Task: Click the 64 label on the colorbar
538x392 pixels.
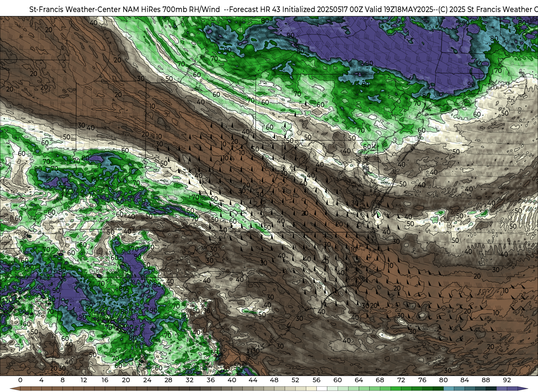Action: (359, 380)
